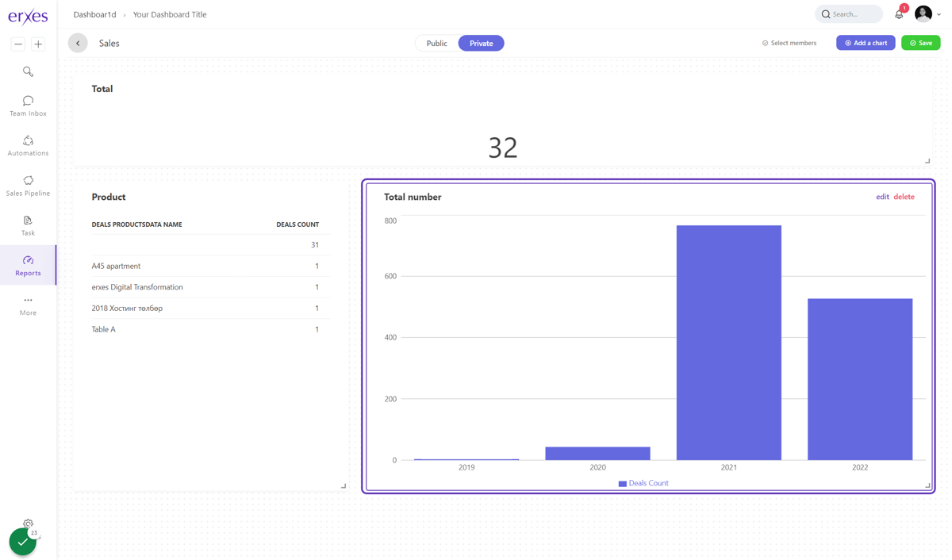952x560 pixels.
Task: Click the 2019 axis label
Action: tap(466, 467)
